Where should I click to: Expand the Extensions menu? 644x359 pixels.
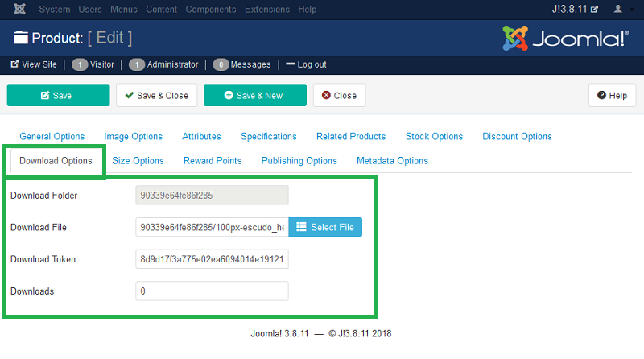(267, 10)
